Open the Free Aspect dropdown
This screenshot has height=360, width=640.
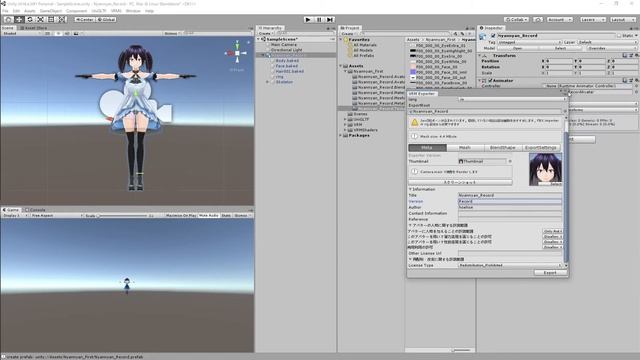coord(56,216)
